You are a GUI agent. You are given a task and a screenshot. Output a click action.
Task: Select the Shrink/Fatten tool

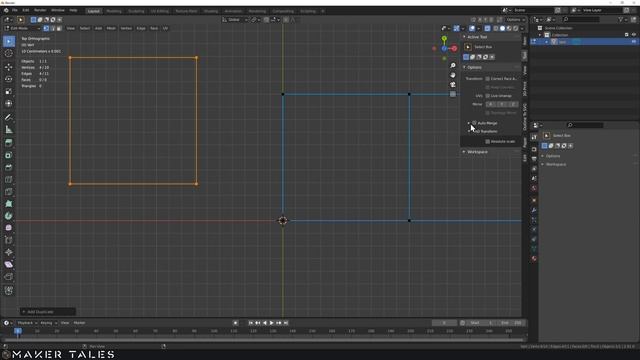pos(9,252)
